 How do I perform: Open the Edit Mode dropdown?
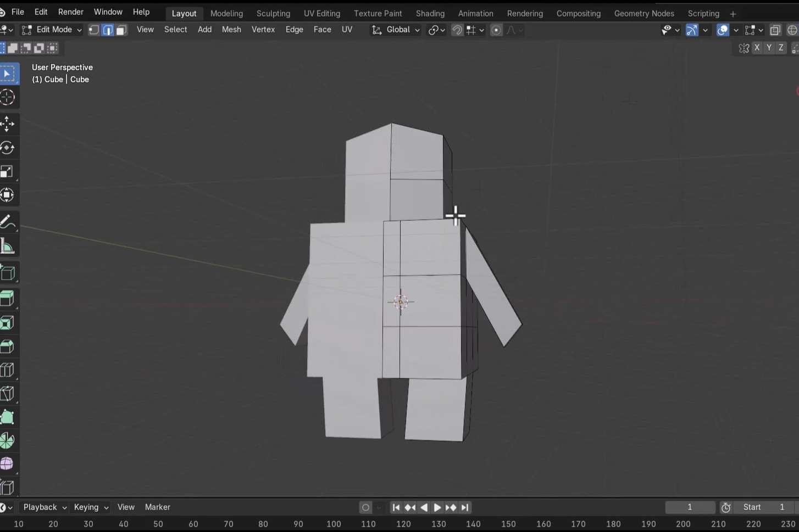[x=52, y=30]
